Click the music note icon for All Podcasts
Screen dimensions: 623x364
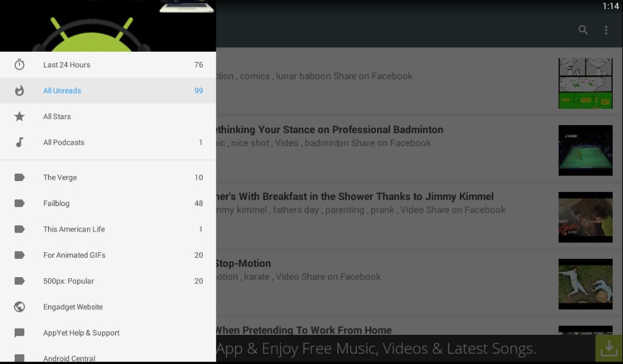[x=20, y=142]
